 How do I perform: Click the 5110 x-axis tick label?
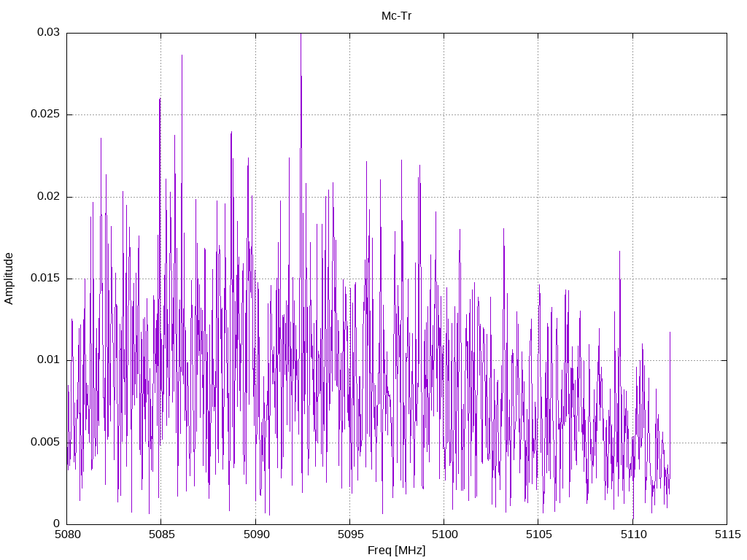[633, 534]
